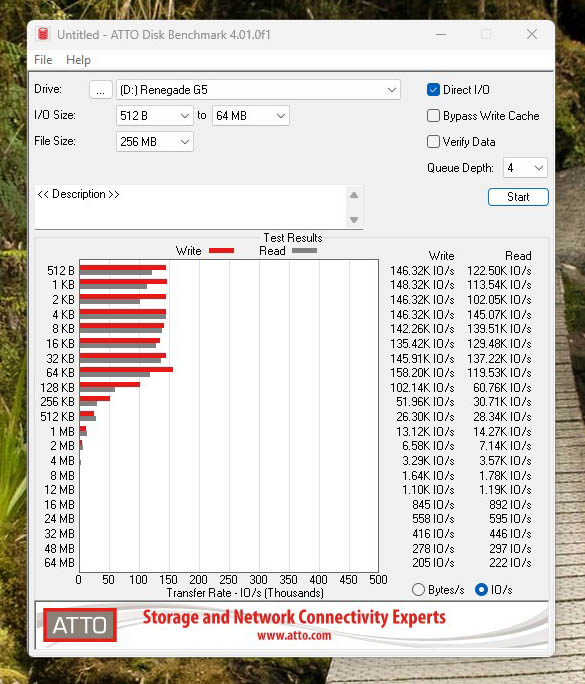The height and width of the screenshot is (684, 585).
Task: Enable Bypass Write Cache
Action: click(433, 116)
